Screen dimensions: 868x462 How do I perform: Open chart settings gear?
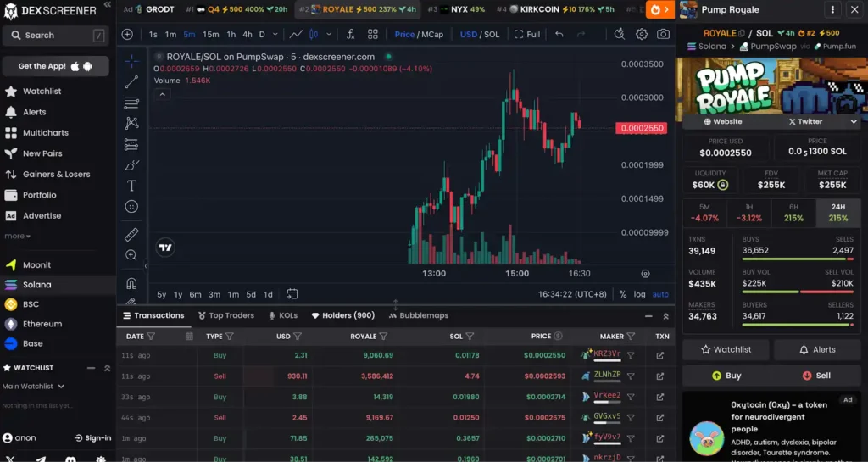tap(641, 34)
